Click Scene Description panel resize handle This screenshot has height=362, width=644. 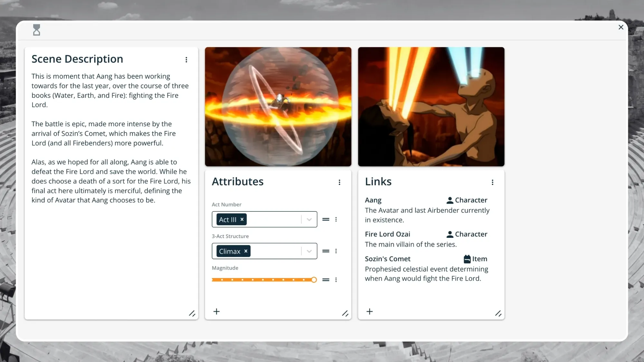coord(192,313)
